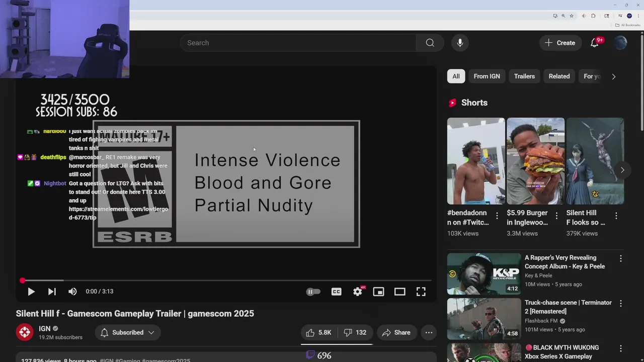Select the partially visible For you chip
Image resolution: width=644 pixels, height=362 pixels.
tap(592, 76)
